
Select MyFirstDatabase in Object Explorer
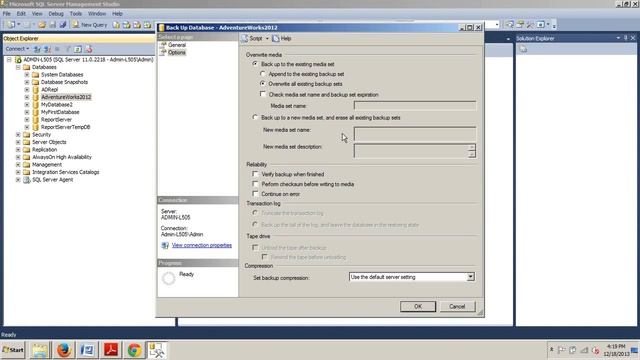[60, 112]
